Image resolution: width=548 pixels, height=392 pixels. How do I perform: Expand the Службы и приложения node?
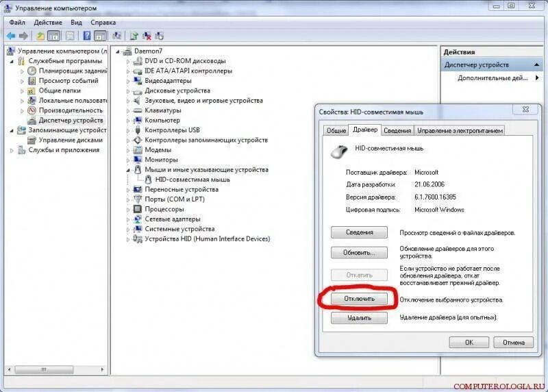coord(12,150)
